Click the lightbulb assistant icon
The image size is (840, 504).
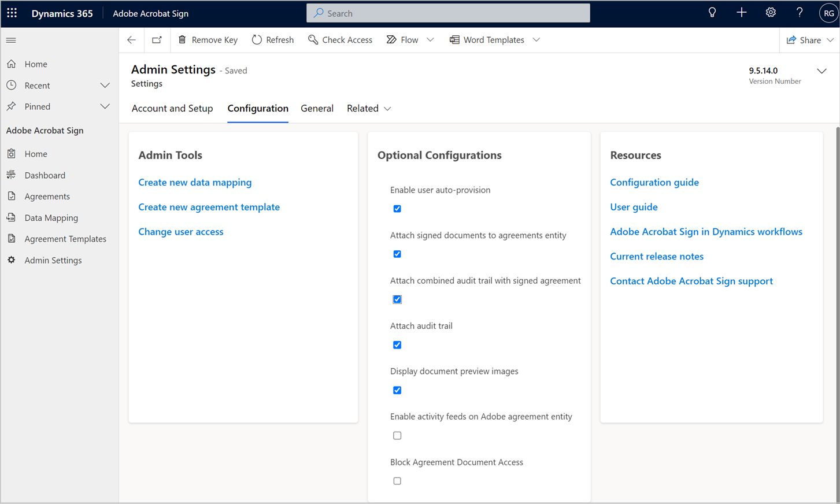(712, 13)
